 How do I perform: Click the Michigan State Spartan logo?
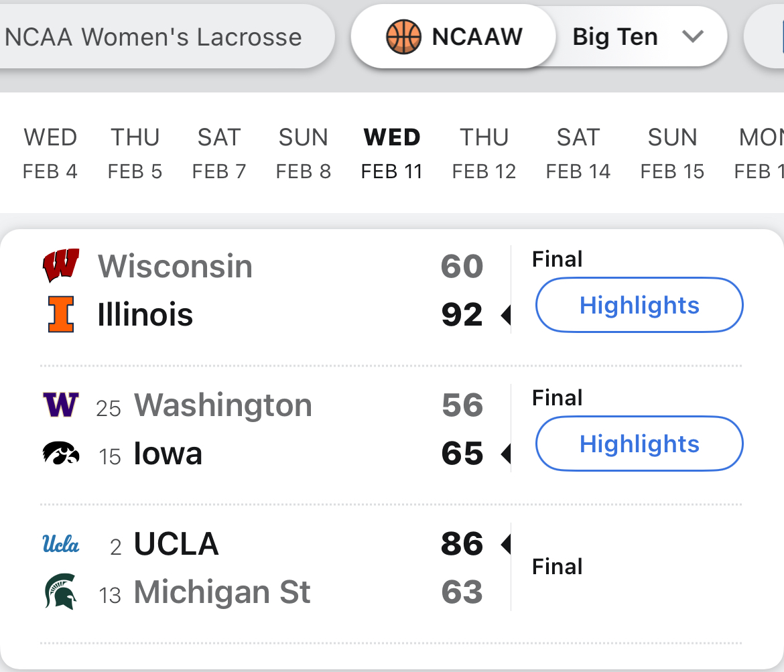coord(61,592)
